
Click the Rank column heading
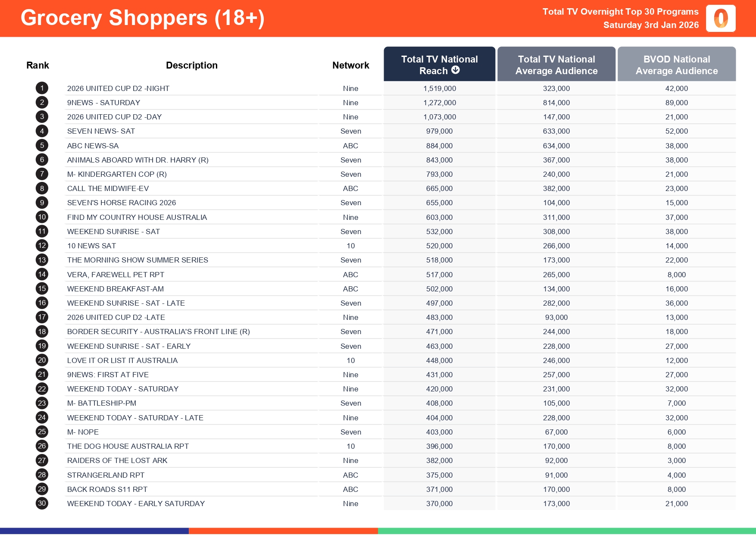coord(37,66)
